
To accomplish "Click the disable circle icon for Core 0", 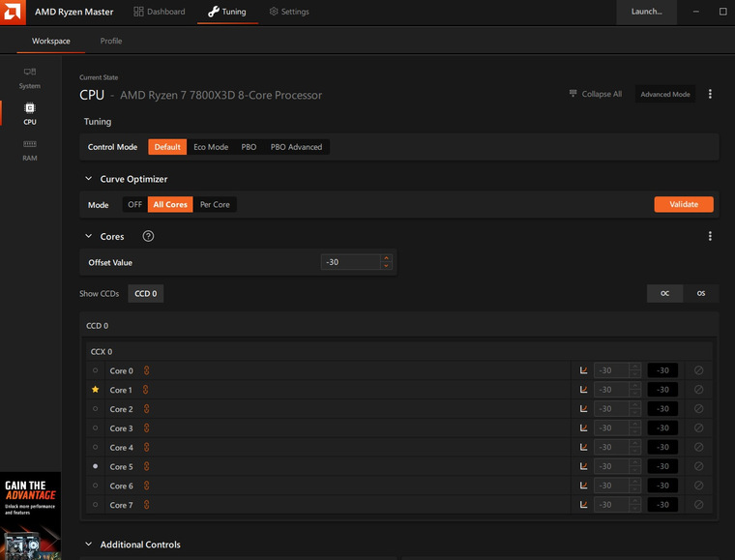I will coord(698,370).
